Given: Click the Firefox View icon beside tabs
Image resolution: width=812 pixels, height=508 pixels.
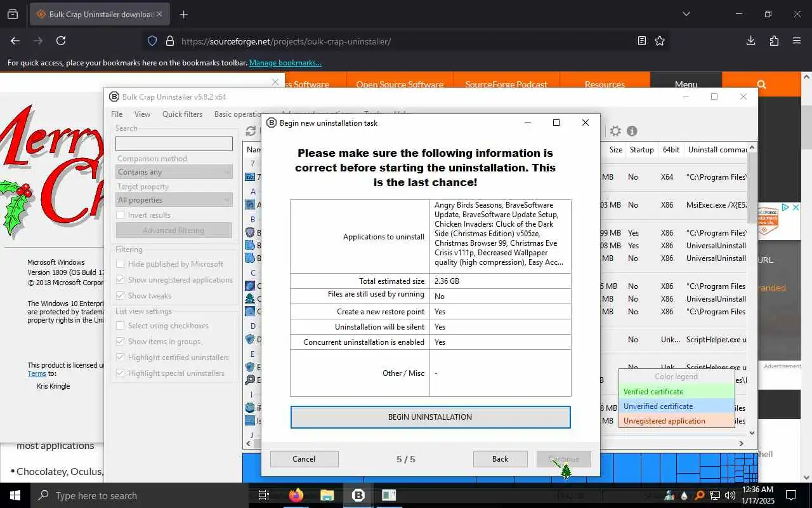Looking at the screenshot, I should tap(13, 14).
